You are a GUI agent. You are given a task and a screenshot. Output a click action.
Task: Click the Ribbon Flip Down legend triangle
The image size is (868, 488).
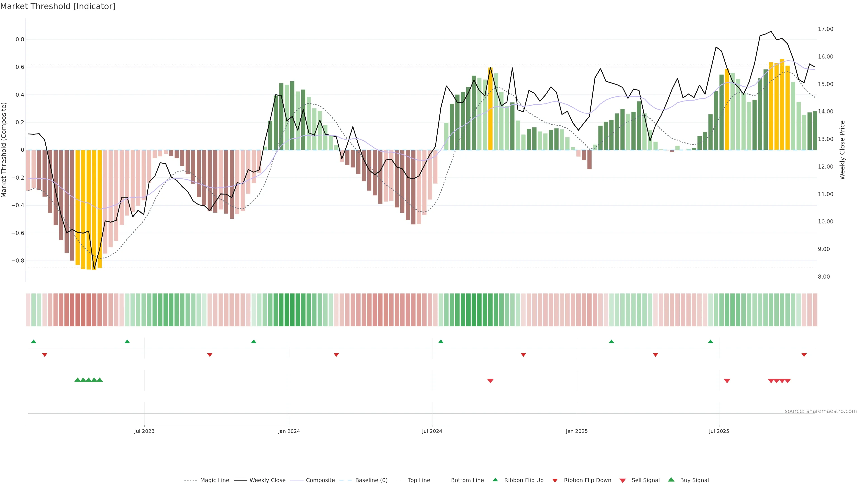555,480
